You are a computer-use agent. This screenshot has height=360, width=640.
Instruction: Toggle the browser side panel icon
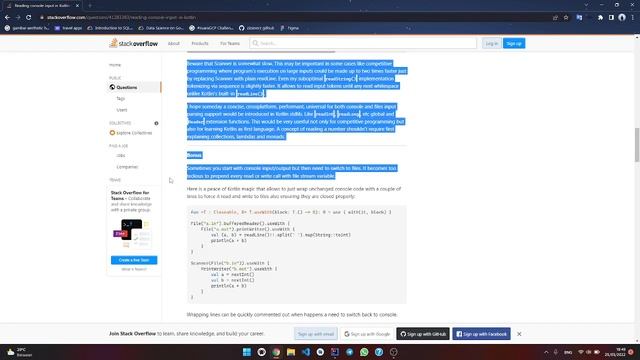(611, 18)
